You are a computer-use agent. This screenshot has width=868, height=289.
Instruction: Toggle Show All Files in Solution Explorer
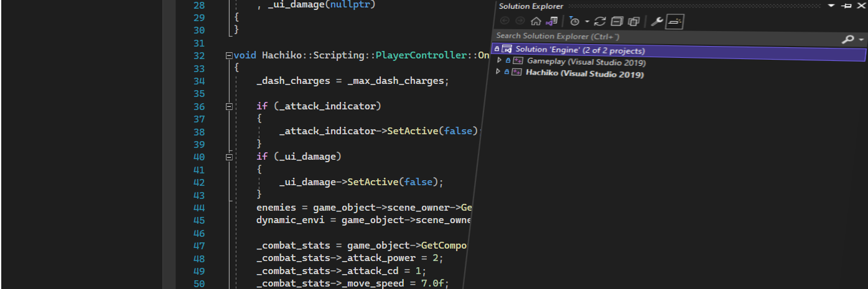[x=633, y=22]
